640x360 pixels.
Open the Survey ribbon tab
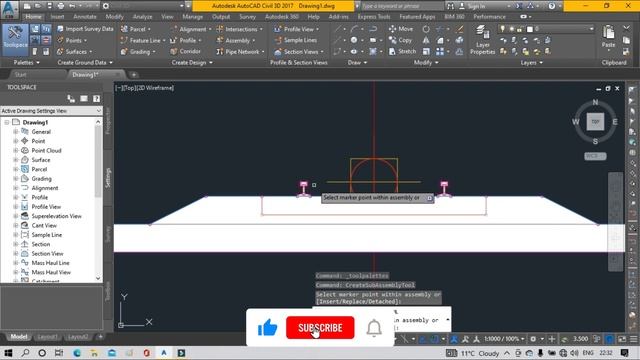247,17
